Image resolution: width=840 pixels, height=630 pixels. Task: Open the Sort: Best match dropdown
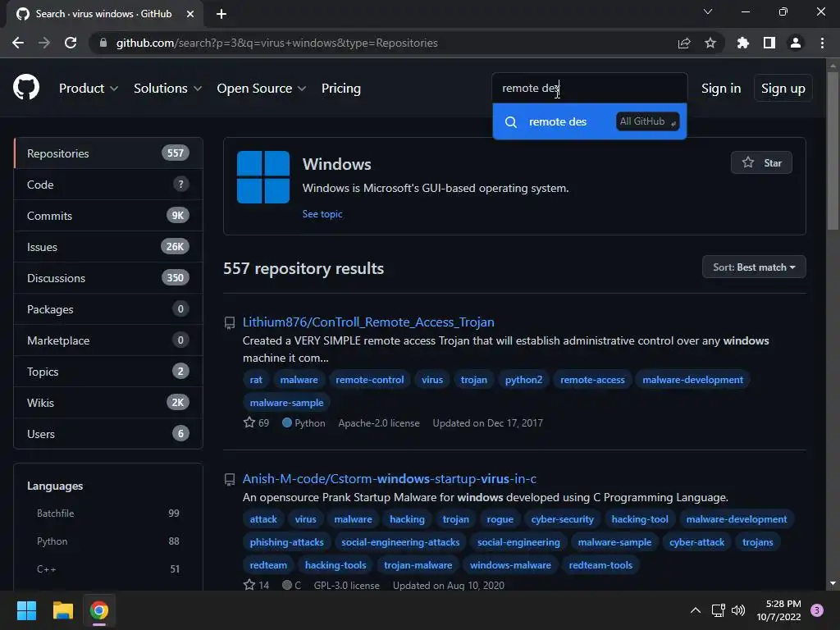pyautogui.click(x=754, y=267)
